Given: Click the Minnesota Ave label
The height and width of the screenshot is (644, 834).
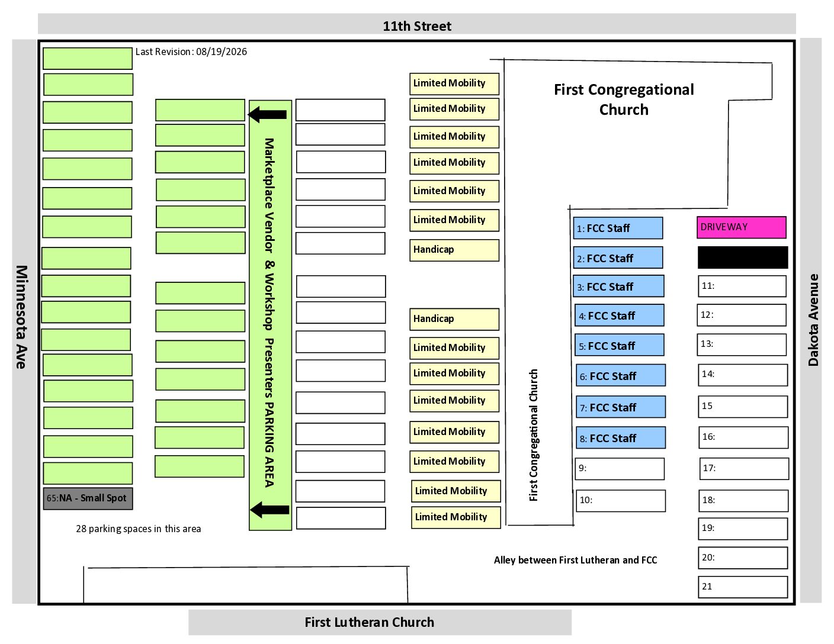Looking at the screenshot, I should 21,317.
